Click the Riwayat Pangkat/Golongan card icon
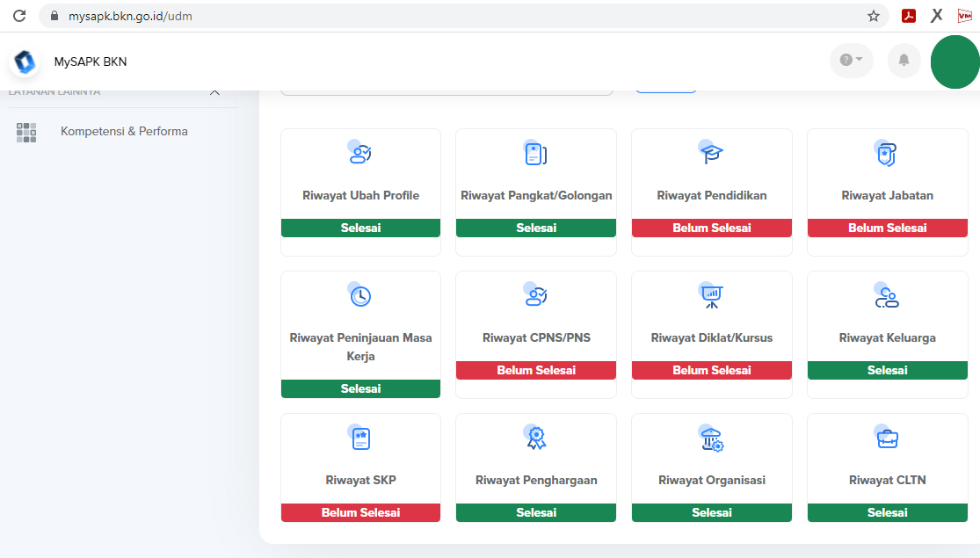This screenshot has width=980, height=558. (x=535, y=153)
